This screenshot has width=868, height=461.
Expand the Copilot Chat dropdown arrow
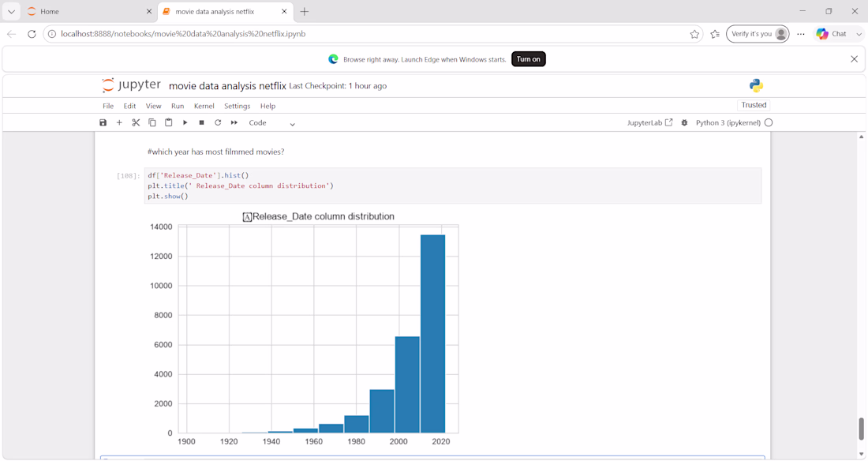click(x=859, y=34)
